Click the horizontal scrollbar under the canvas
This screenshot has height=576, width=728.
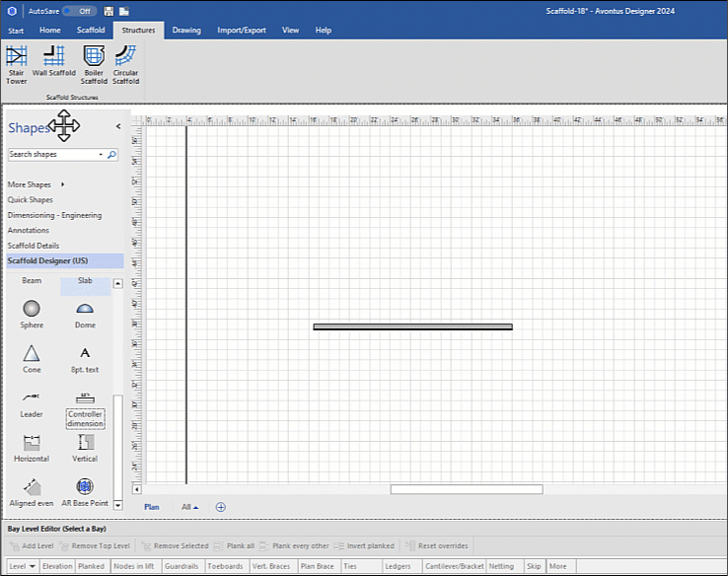click(x=466, y=489)
